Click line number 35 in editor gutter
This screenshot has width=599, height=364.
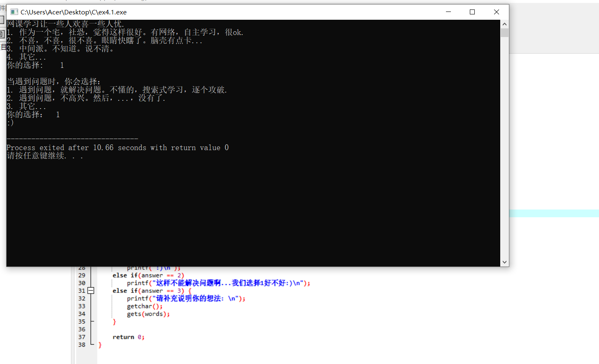pyautogui.click(x=82, y=322)
